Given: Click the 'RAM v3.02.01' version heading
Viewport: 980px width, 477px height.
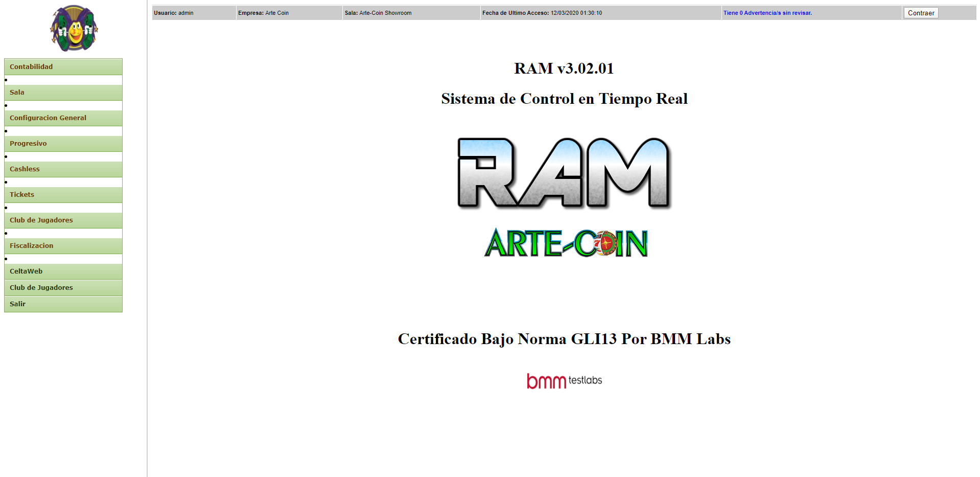Looking at the screenshot, I should [564, 69].
